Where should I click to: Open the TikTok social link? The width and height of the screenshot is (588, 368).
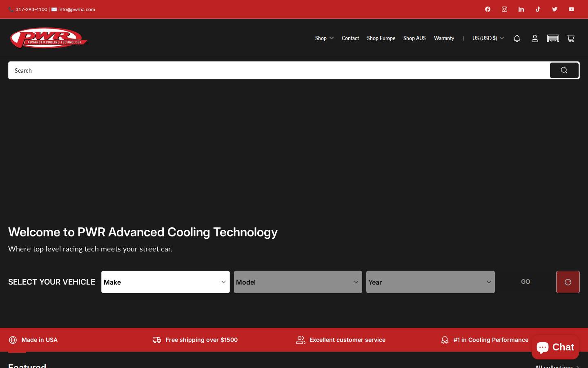(538, 9)
